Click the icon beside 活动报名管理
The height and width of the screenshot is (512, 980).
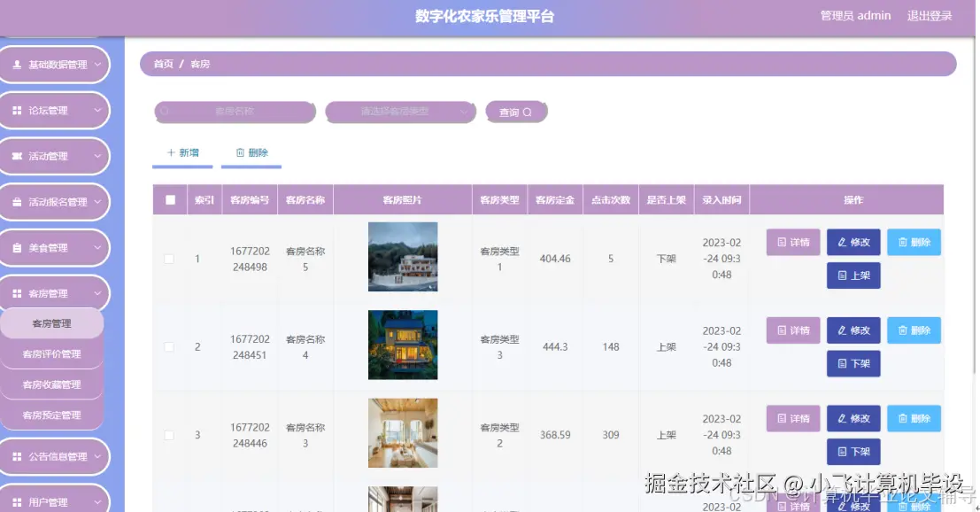(x=17, y=202)
